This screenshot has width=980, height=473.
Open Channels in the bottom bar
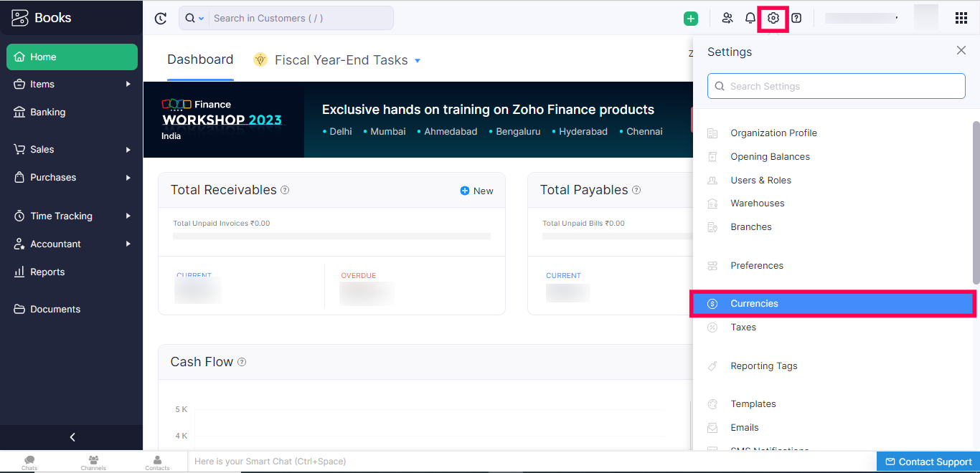pos(93,463)
